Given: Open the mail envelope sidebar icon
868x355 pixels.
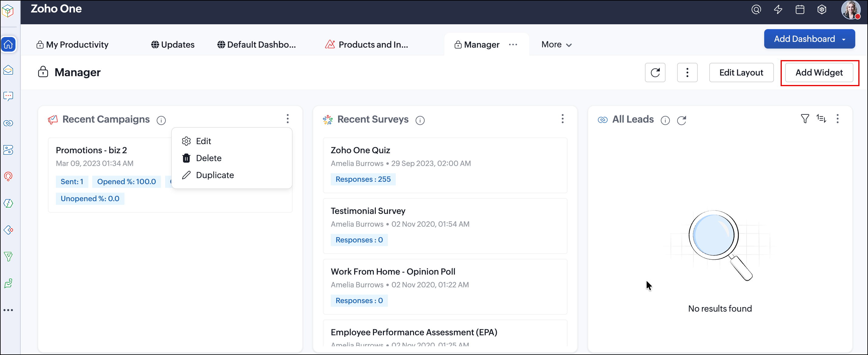Looking at the screenshot, I should coord(8,70).
